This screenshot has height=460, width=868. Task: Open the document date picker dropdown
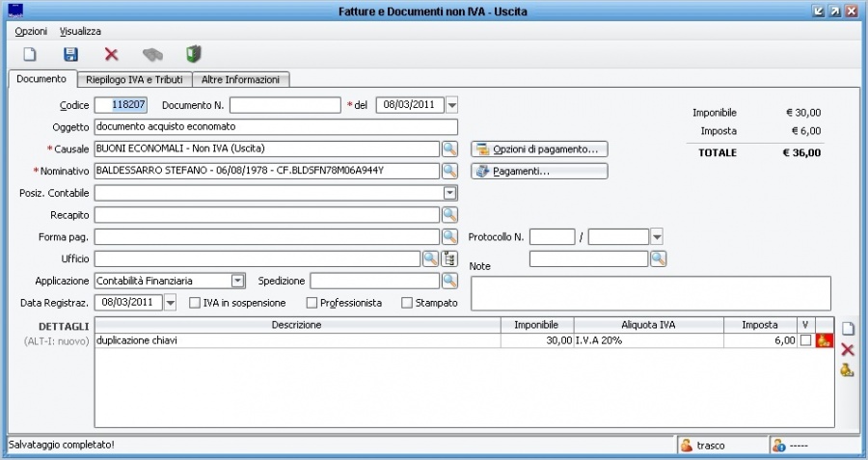[x=452, y=105]
